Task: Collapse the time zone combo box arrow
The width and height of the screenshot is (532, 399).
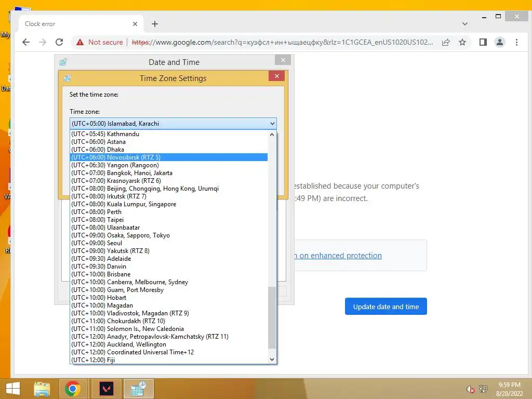Action: point(272,124)
